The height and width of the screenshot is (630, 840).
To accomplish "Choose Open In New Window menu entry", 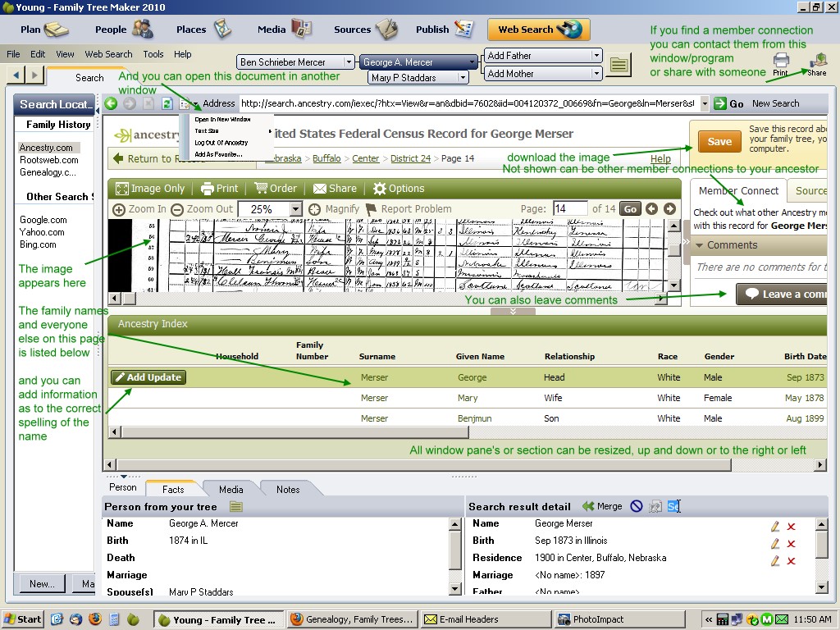I will 222,120.
